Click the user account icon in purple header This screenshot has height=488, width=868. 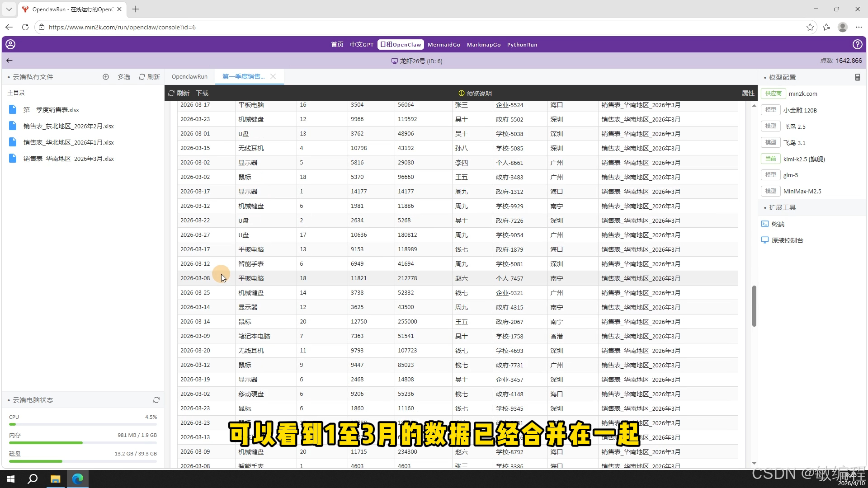click(x=10, y=44)
